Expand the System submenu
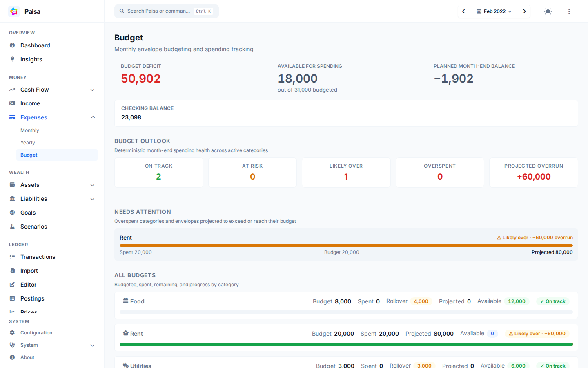Viewport: 588px width, 368px height. (92, 346)
